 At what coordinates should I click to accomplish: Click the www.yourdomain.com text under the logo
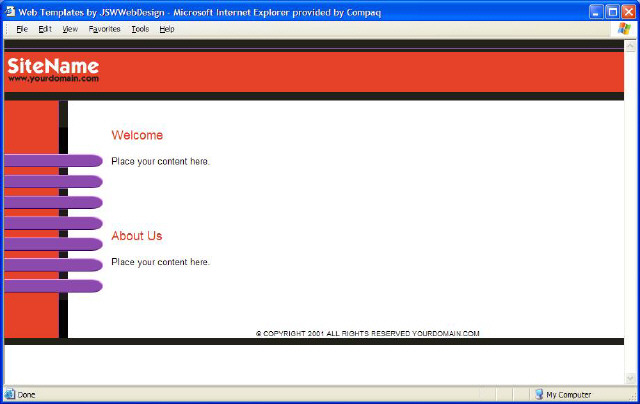click(x=53, y=79)
